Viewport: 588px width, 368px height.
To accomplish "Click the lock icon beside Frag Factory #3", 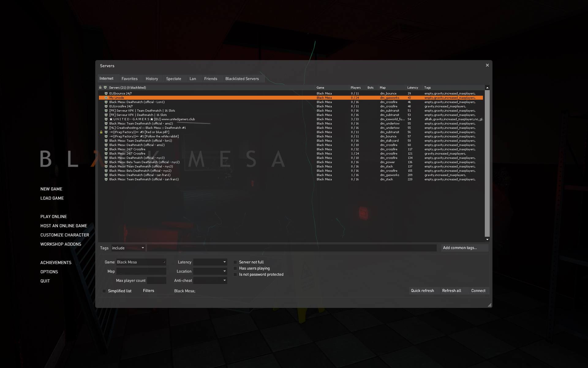I will (102, 132).
